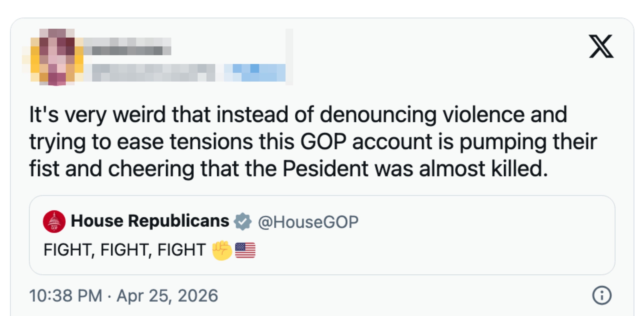Click the American flag emoji
This screenshot has height=316, width=644.
245,250
